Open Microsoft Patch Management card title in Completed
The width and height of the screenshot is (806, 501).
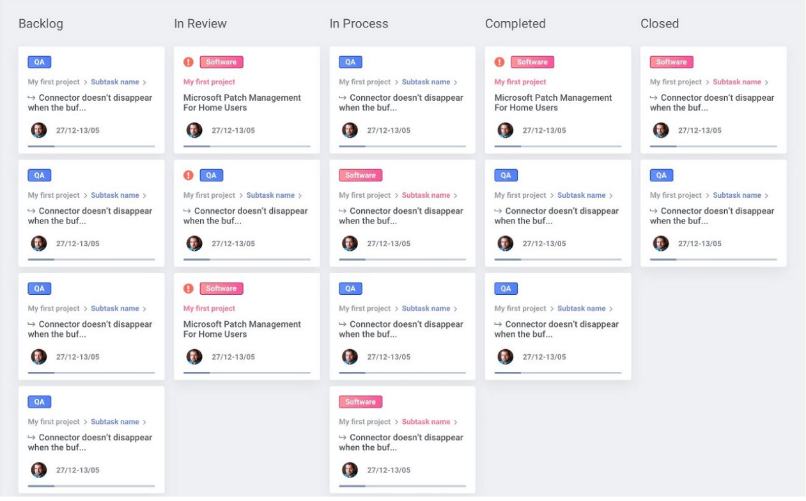click(553, 103)
